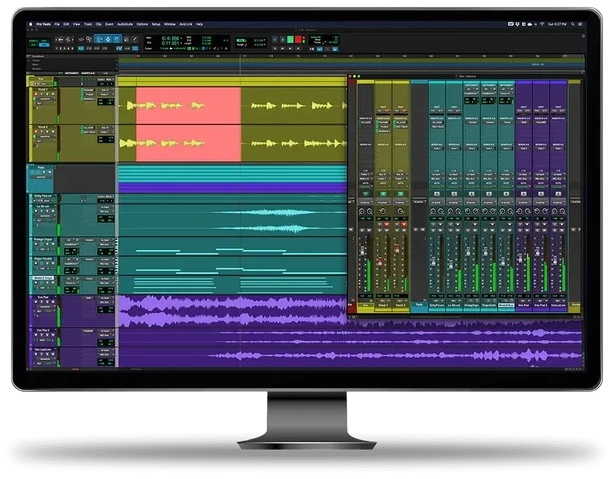This screenshot has height=479, width=612.
Task: Click Vocal 1 pan knob in mixer
Action: [x=383, y=211]
